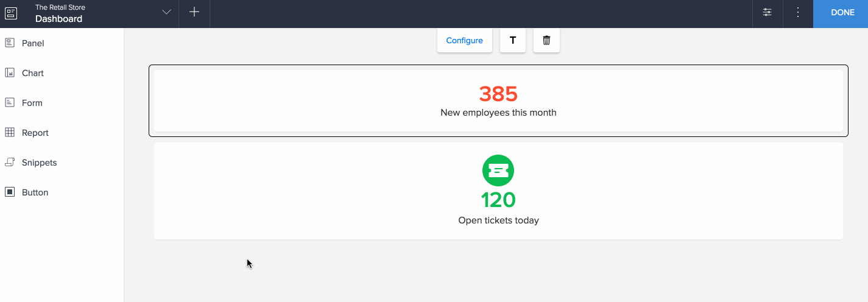Select the Panel element icon in sidebar

(x=10, y=43)
